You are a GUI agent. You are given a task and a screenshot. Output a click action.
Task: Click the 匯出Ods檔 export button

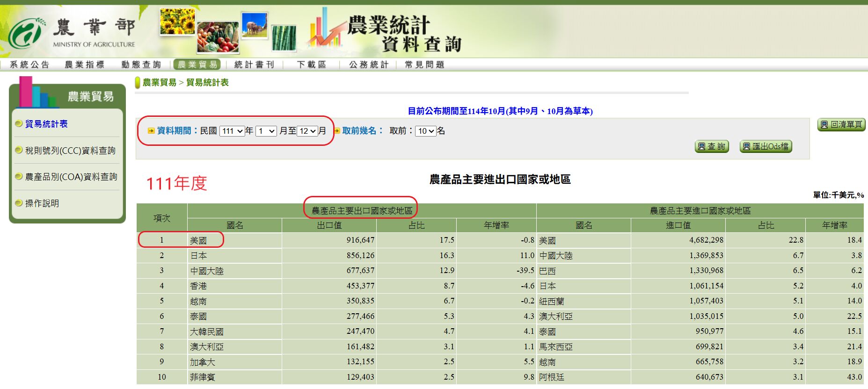pos(766,146)
